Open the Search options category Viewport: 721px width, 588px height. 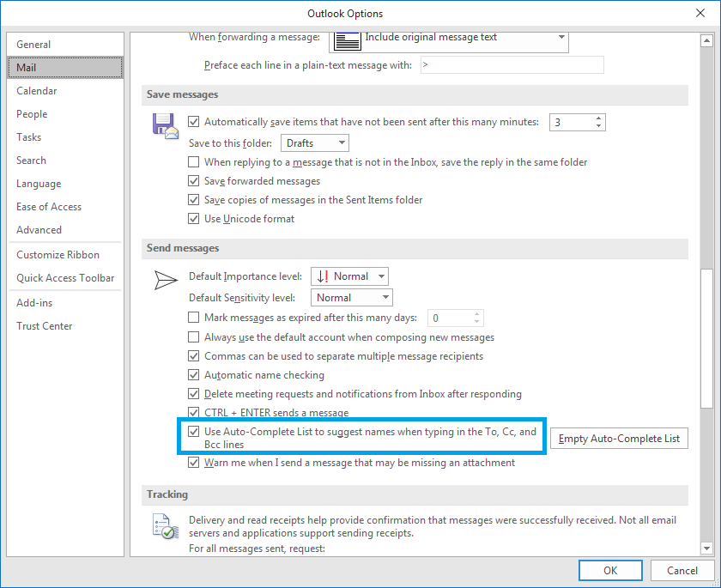(x=65, y=161)
